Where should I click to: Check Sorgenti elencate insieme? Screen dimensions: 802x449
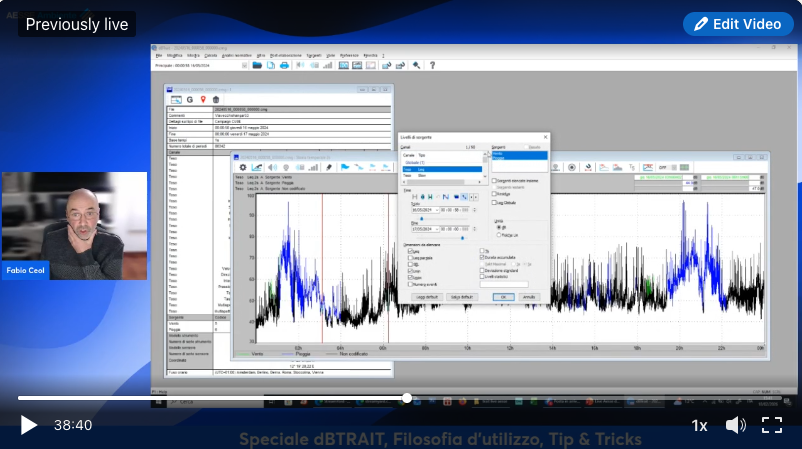click(494, 181)
